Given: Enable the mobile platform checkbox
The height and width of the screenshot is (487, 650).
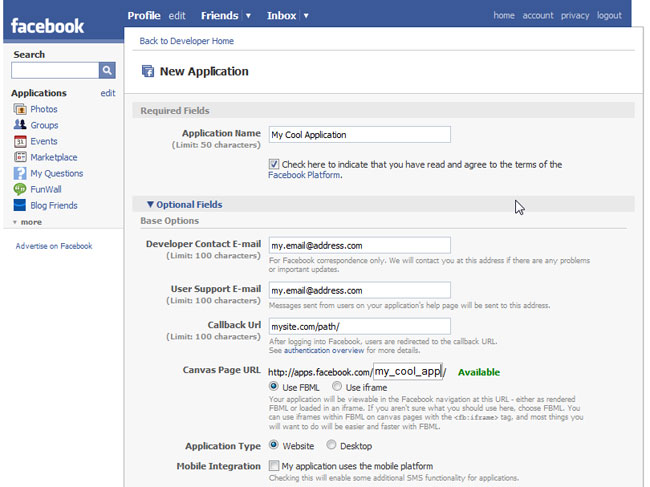Looking at the screenshot, I should click(274, 465).
